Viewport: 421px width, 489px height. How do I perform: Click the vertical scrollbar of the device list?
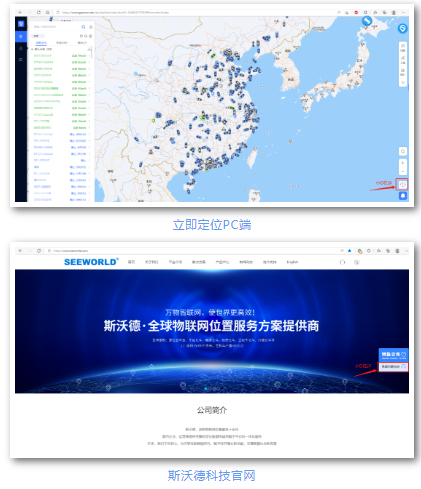pos(91,53)
